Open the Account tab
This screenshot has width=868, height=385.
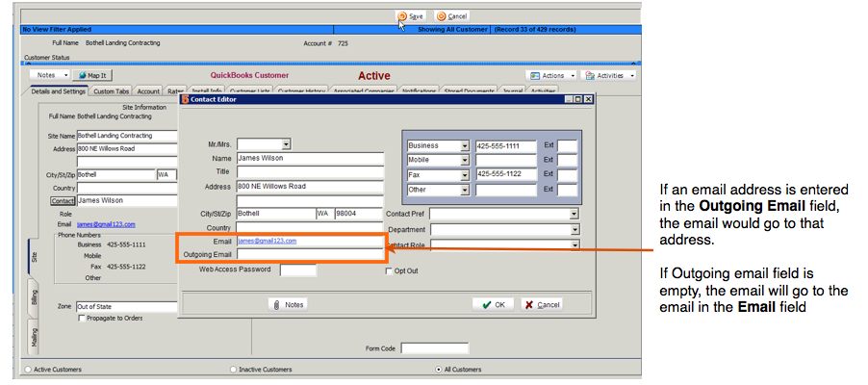148,91
